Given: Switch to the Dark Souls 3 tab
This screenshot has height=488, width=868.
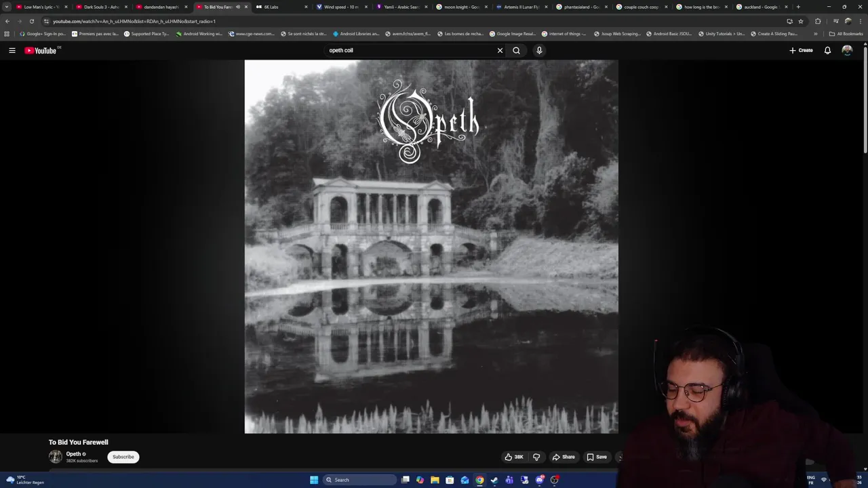Looking at the screenshot, I should [101, 7].
